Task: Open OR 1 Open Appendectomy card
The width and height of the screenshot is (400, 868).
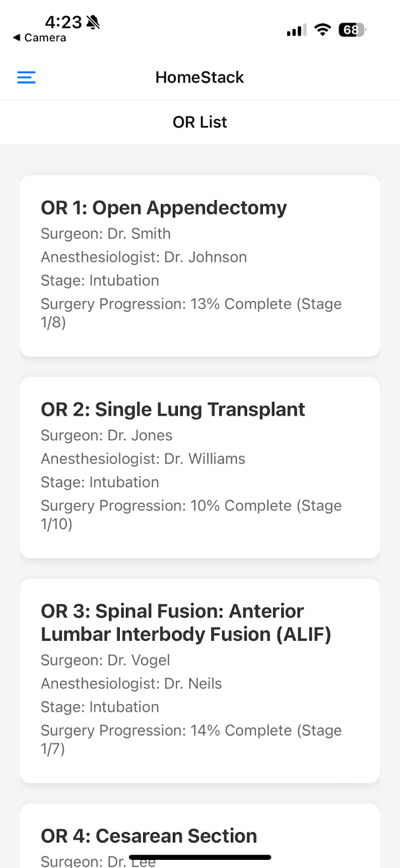Action: pos(199,265)
